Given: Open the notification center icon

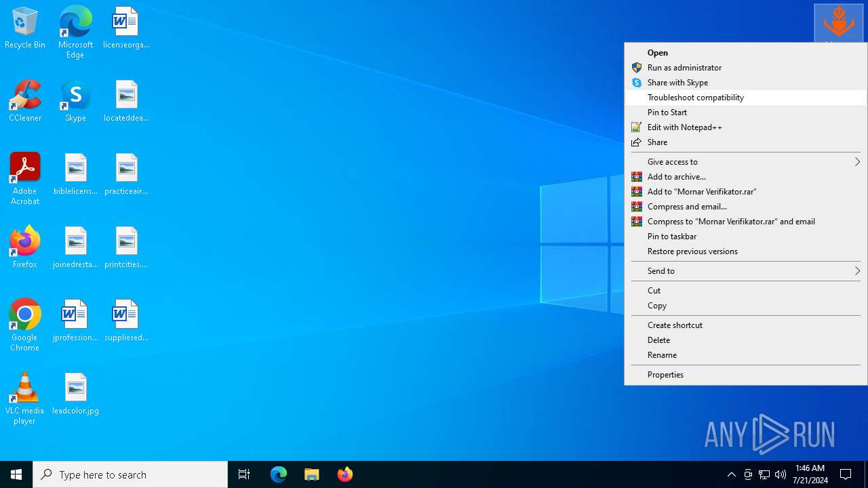Looking at the screenshot, I should click(x=846, y=474).
